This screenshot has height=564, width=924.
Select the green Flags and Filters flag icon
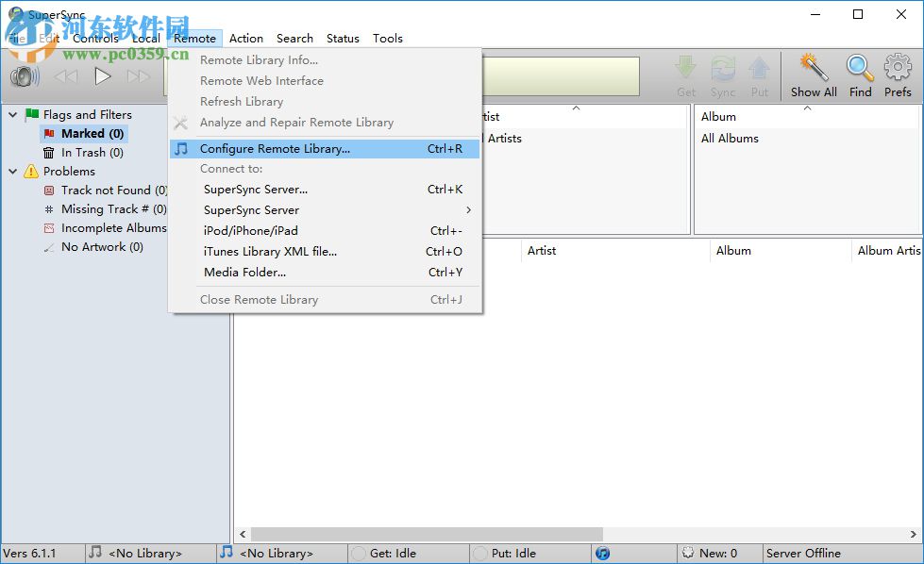point(32,114)
